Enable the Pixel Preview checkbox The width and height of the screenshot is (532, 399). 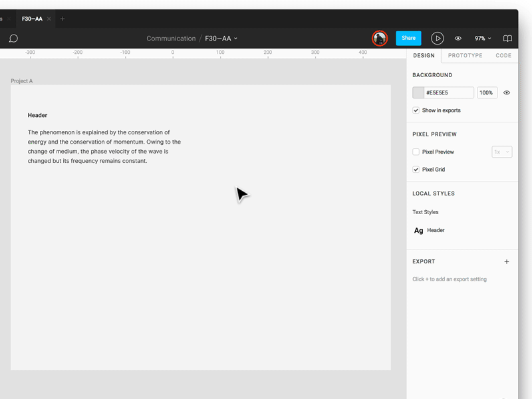tap(416, 152)
